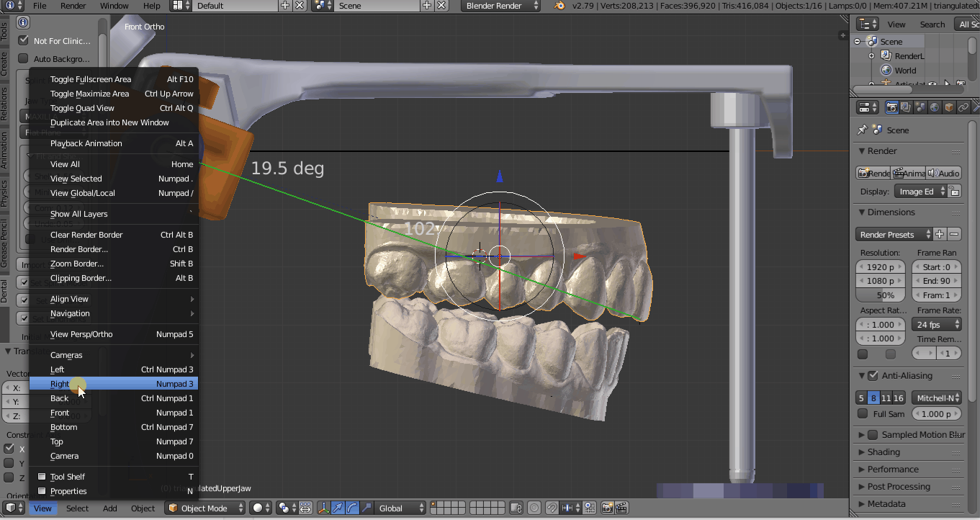Open the Object Mode dropdown
980x520 pixels.
click(204, 508)
